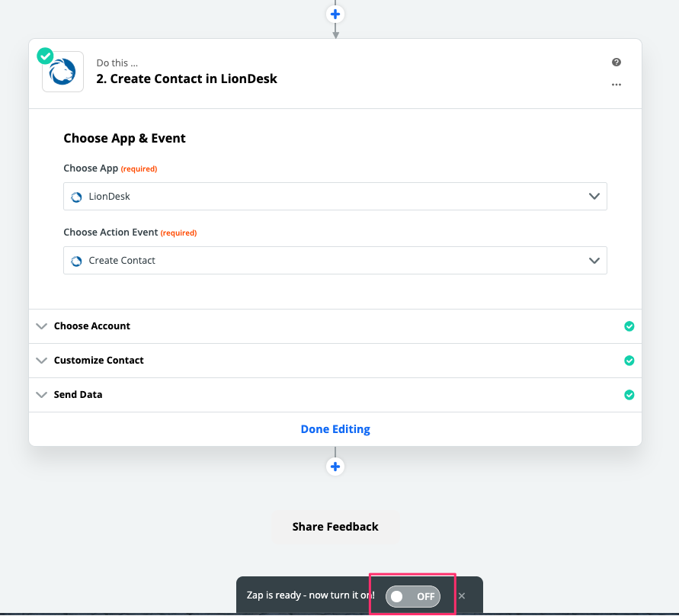679x616 pixels.
Task: Expand the Send Data section
Action: 335,395
